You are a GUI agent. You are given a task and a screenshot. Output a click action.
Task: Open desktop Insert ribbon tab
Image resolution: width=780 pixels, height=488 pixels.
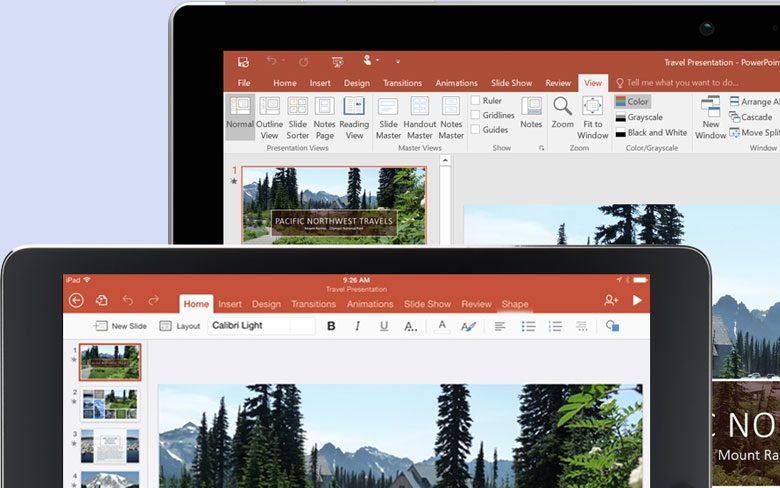[320, 83]
